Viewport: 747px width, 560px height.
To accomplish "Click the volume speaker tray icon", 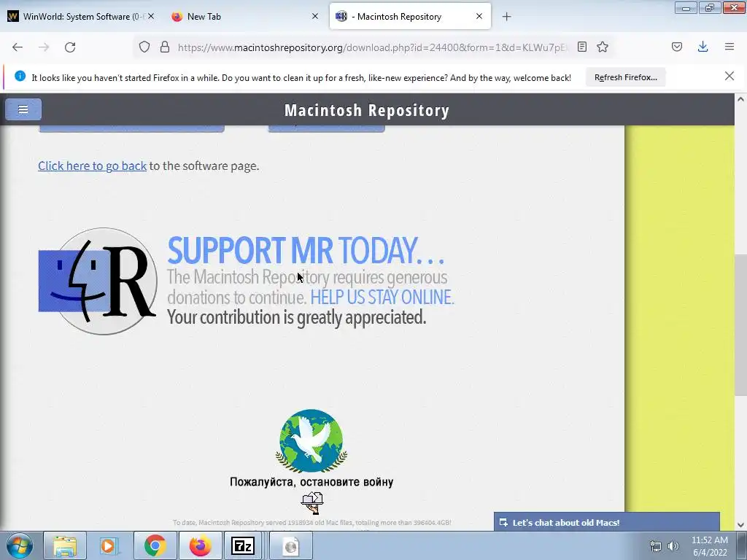I will point(673,546).
